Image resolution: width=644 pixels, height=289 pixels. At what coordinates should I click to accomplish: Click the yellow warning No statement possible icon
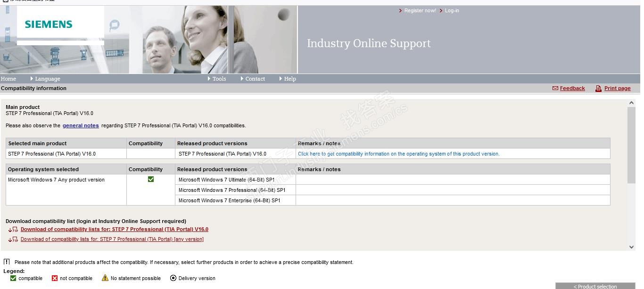pyautogui.click(x=105, y=278)
